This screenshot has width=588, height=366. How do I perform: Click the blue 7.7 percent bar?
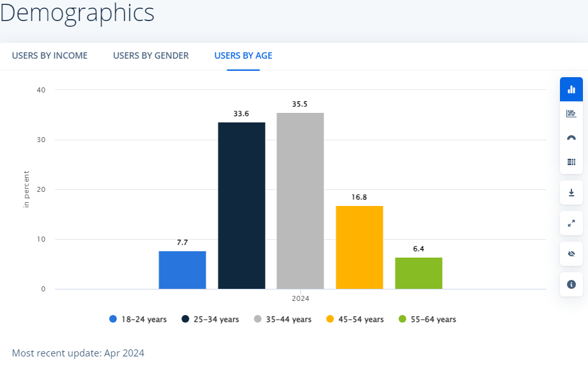182,270
